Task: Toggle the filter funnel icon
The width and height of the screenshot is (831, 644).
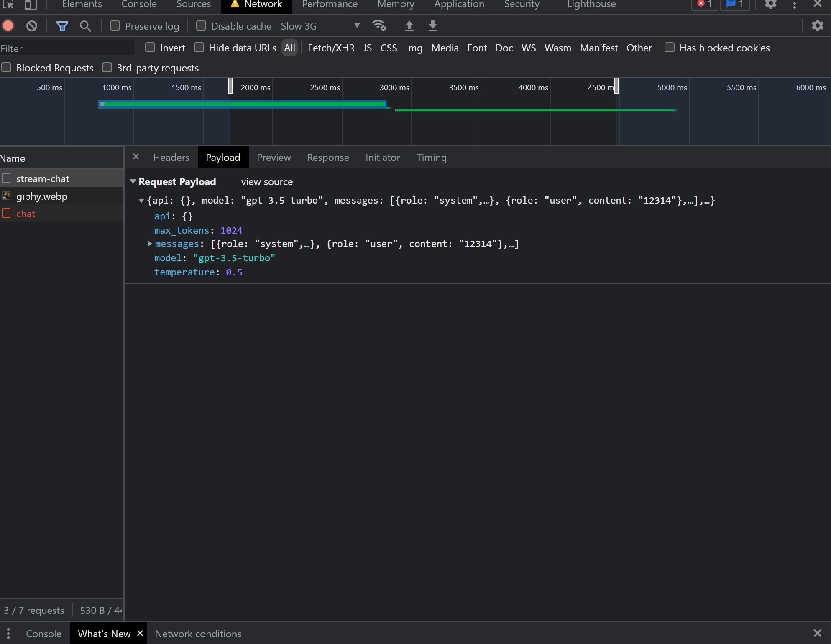Action: (62, 26)
